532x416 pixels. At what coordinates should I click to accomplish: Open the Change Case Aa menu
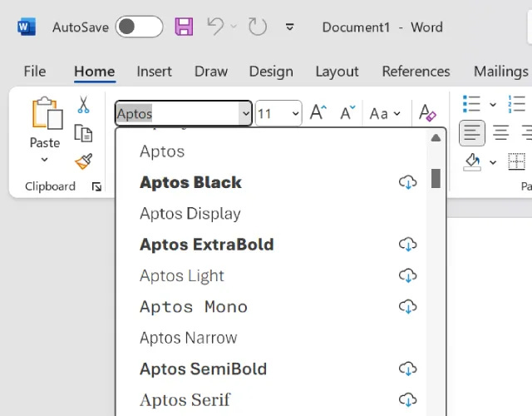[385, 113]
